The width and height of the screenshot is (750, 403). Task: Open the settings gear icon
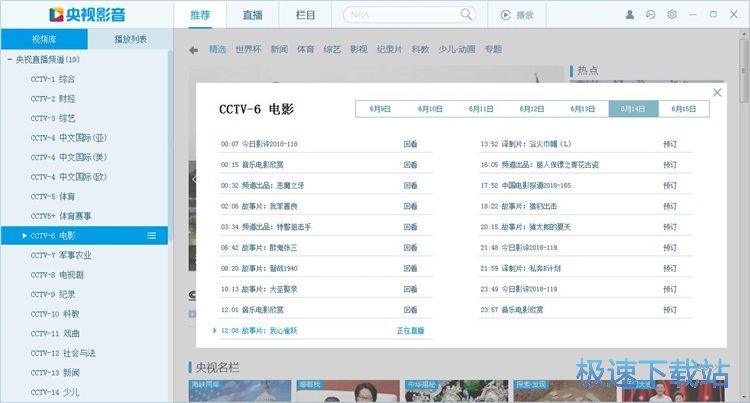(672, 14)
